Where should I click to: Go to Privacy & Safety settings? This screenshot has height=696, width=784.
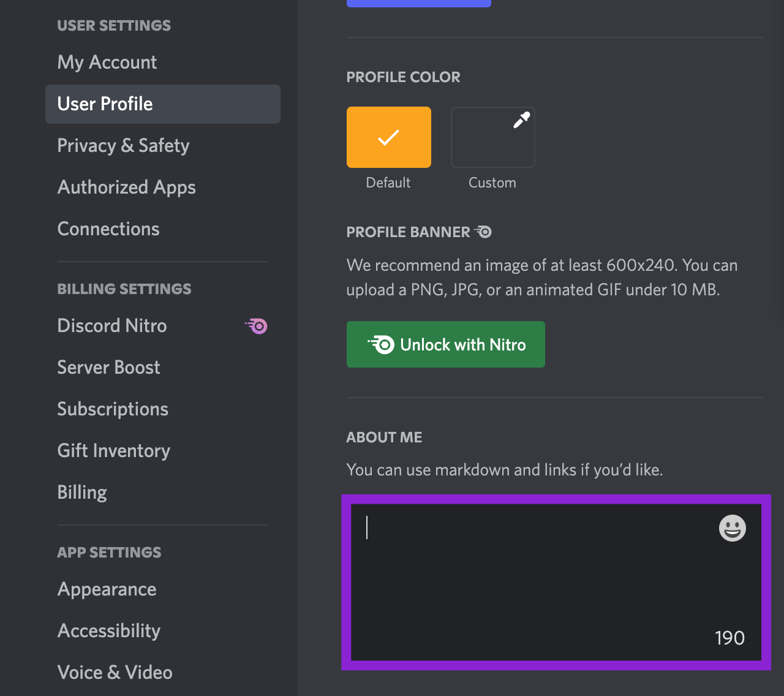click(x=123, y=146)
